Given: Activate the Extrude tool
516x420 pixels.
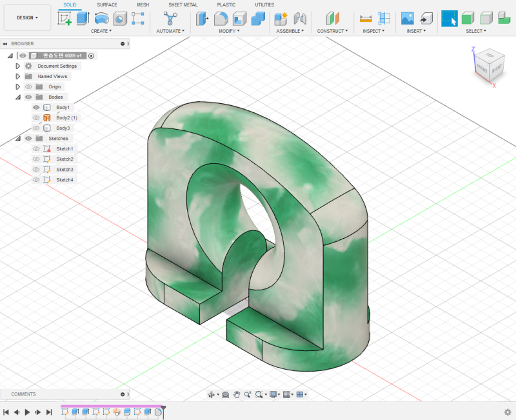Looking at the screenshot, I should click(82, 18).
